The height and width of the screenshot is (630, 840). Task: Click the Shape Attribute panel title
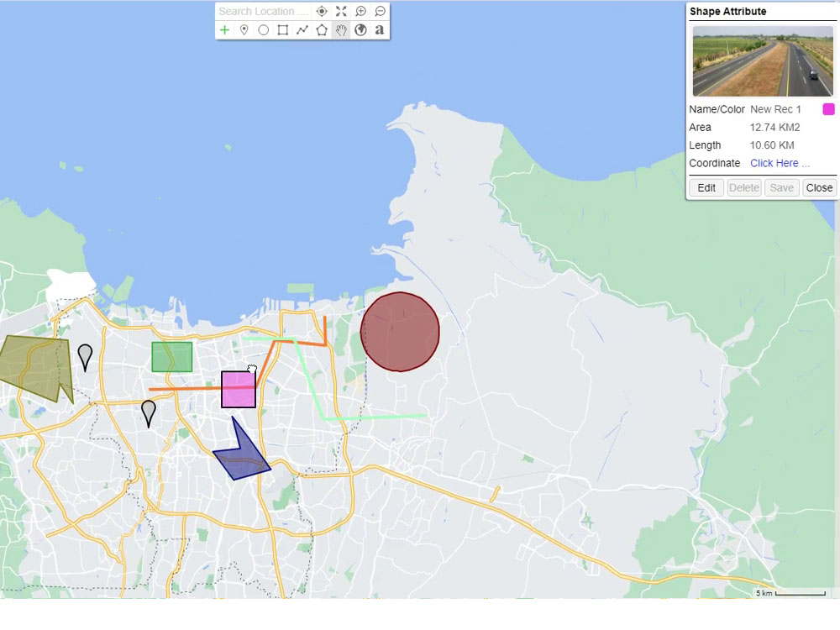727,11
